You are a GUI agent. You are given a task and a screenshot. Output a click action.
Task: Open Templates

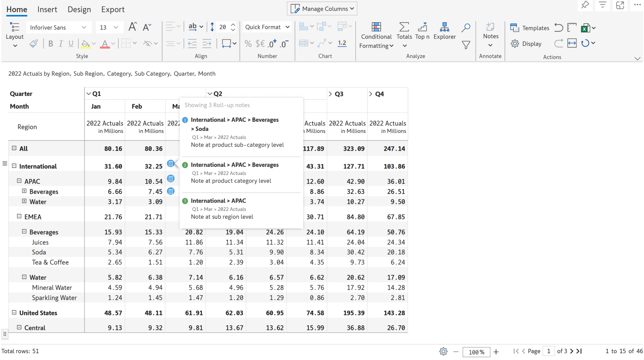tap(530, 28)
